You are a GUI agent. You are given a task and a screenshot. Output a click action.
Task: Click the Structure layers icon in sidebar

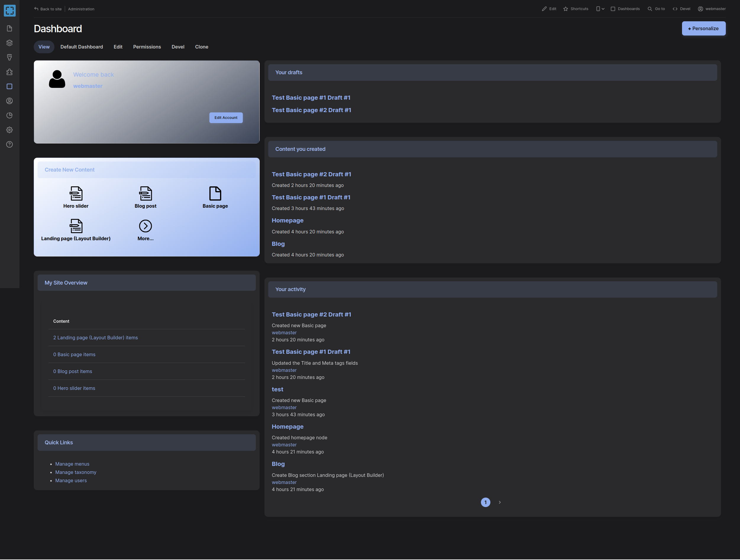tap(9, 43)
